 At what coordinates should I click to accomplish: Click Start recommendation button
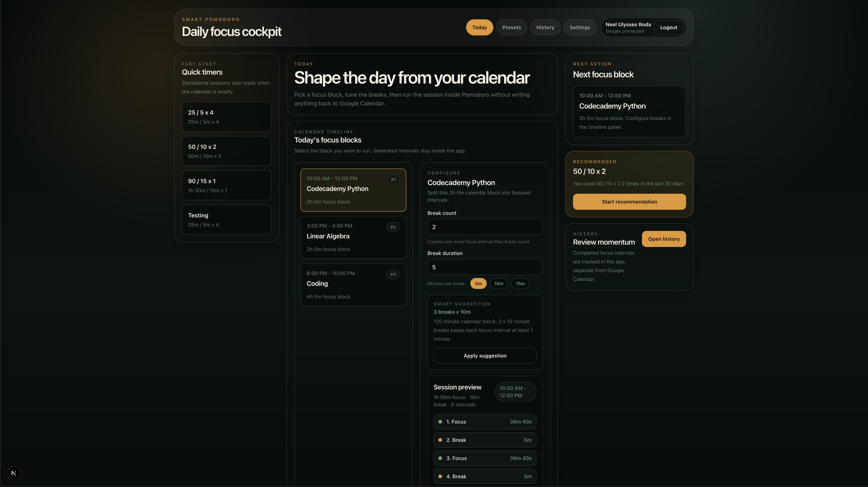pos(629,202)
